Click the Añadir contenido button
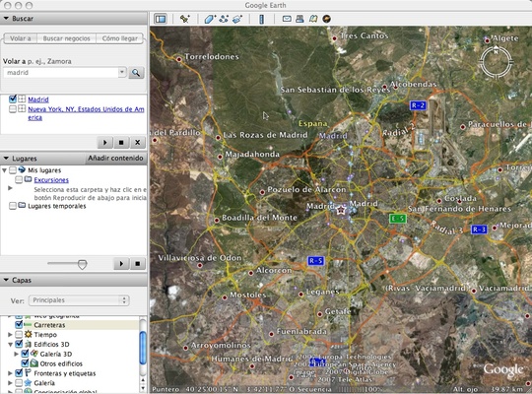The width and height of the screenshot is (532, 394). pyautogui.click(x=115, y=159)
